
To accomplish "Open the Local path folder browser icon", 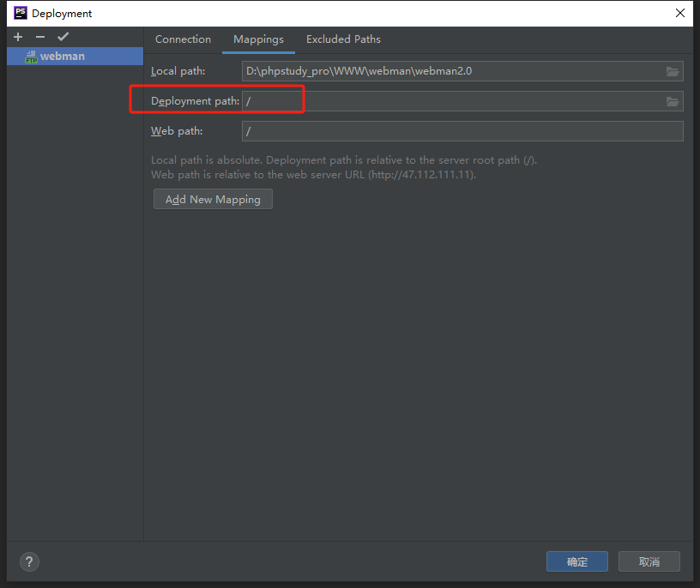I will [x=673, y=71].
